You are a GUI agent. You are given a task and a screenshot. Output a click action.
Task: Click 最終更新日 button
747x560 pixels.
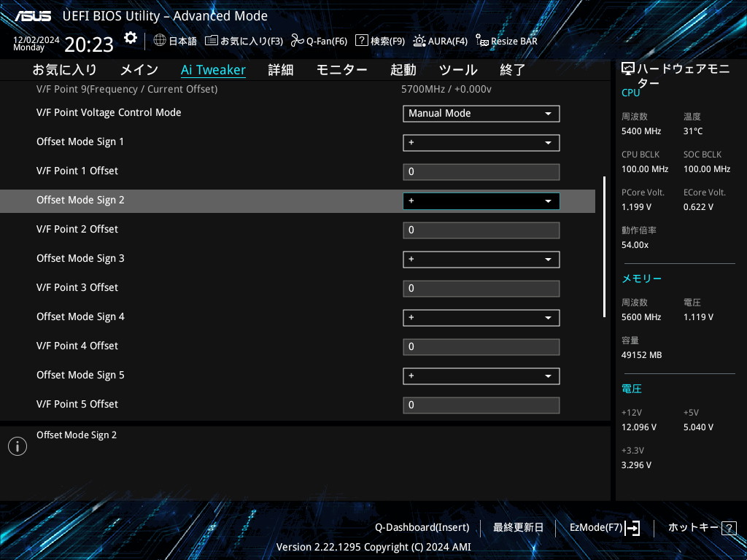519,528
